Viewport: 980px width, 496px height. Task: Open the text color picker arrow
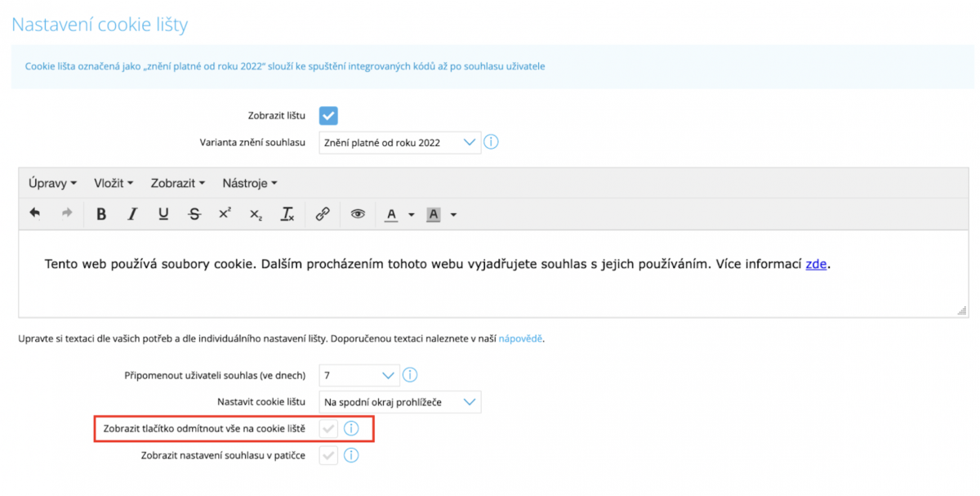pyautogui.click(x=412, y=215)
